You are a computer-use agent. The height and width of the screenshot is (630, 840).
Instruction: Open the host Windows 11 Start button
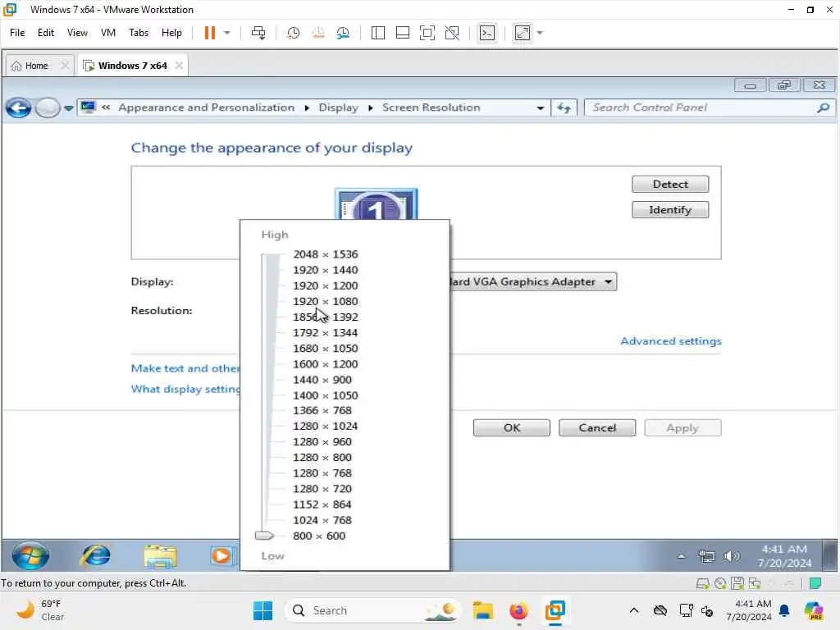262,610
